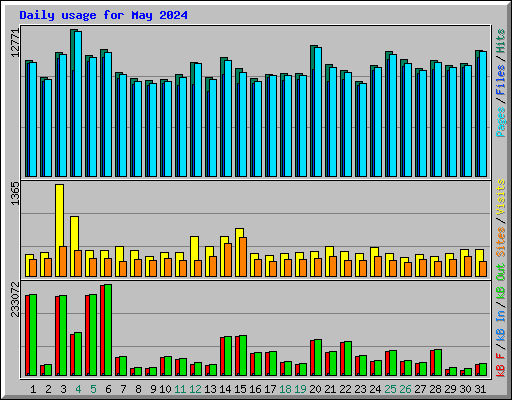
Task: Click the 233072 axis value
Action: tap(15, 299)
